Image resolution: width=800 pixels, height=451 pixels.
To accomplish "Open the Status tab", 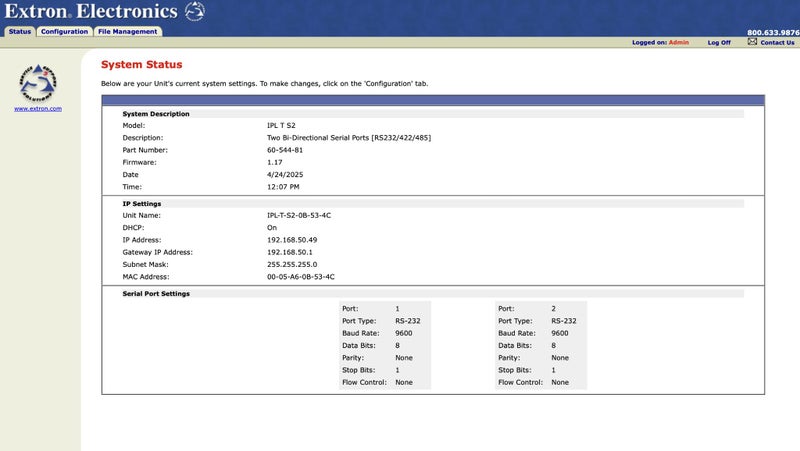I will coord(20,32).
